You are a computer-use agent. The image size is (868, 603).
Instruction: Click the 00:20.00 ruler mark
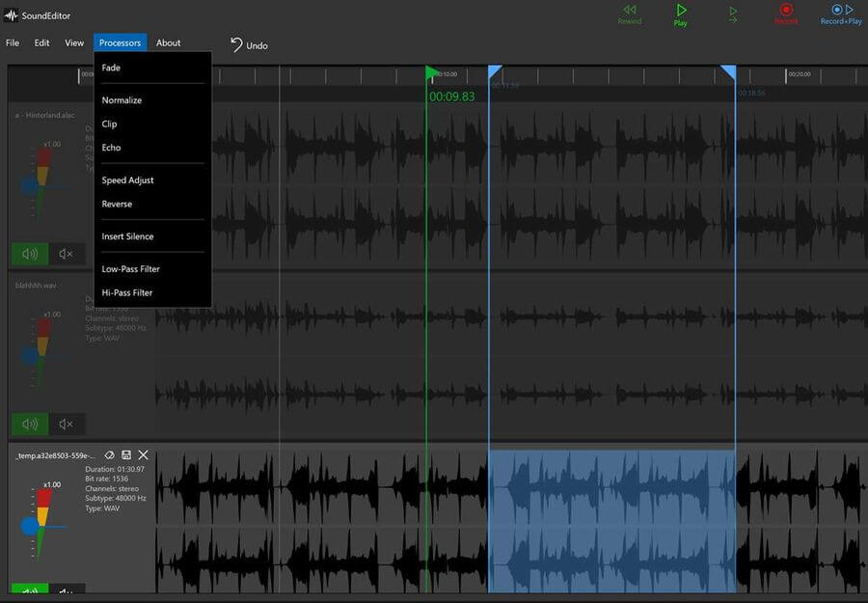point(799,74)
